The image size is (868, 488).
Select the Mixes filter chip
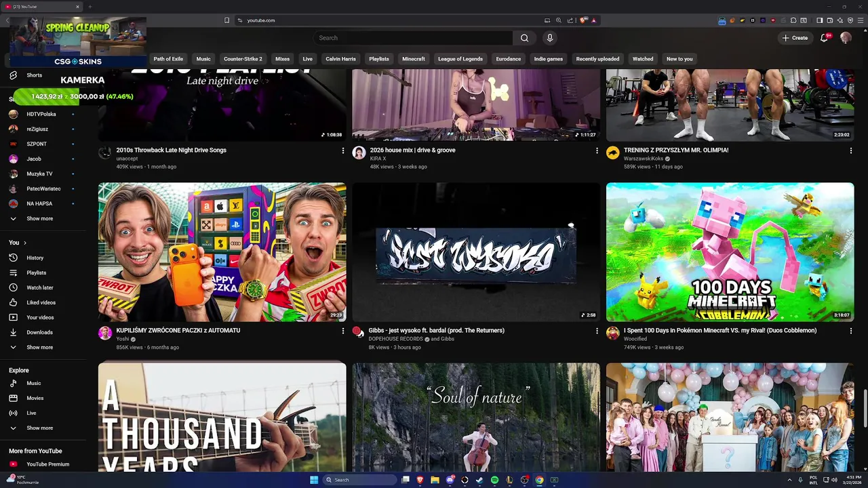pyautogui.click(x=283, y=59)
